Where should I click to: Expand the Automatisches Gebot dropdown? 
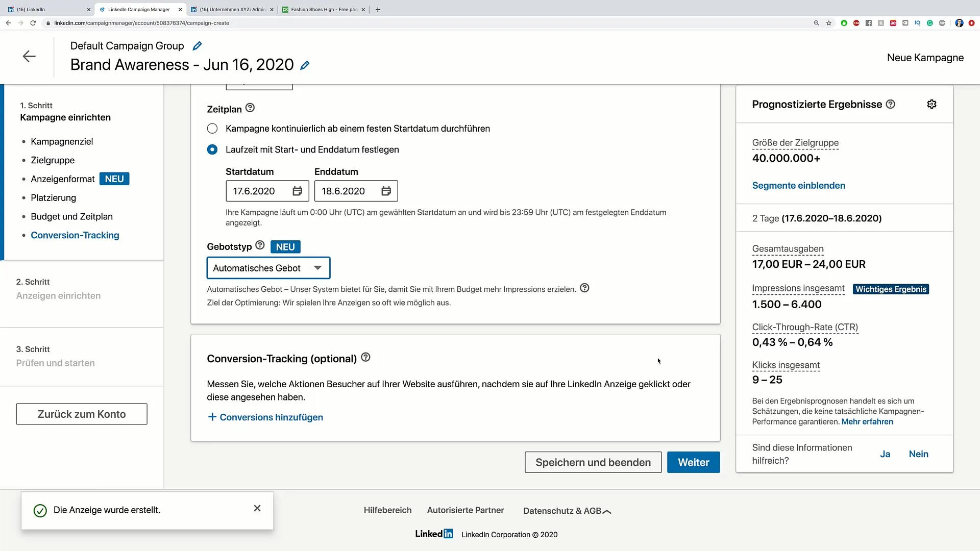point(268,268)
